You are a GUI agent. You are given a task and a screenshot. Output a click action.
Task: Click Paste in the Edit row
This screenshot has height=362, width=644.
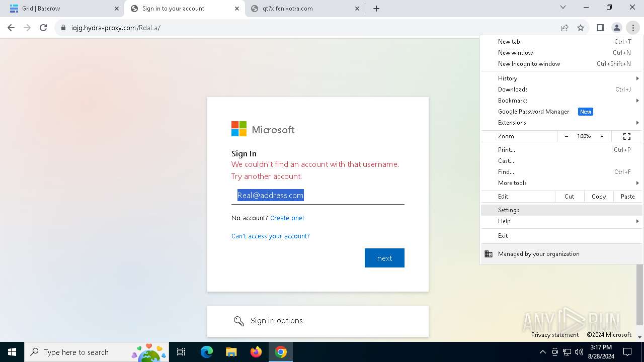pyautogui.click(x=628, y=197)
